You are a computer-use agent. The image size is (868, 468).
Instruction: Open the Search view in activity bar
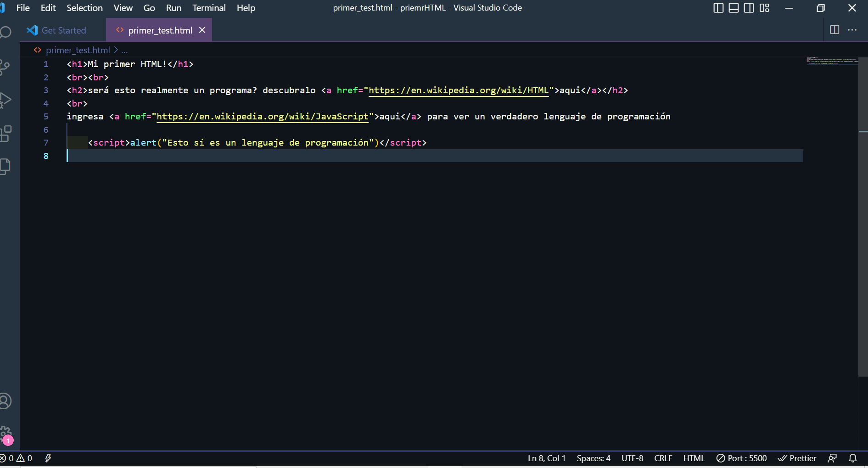tap(5, 33)
